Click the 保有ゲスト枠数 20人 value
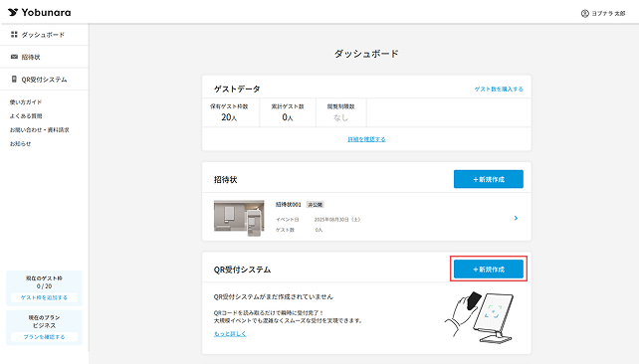This screenshot has height=364, width=639. (229, 117)
